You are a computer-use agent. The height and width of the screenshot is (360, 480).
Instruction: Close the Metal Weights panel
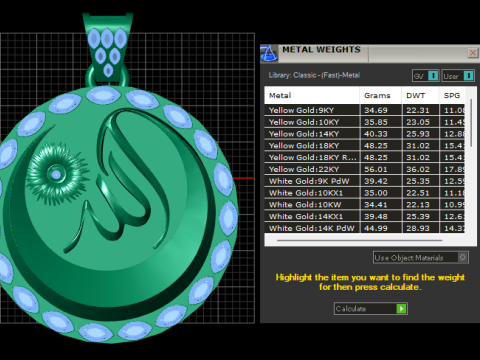[x=473, y=53]
